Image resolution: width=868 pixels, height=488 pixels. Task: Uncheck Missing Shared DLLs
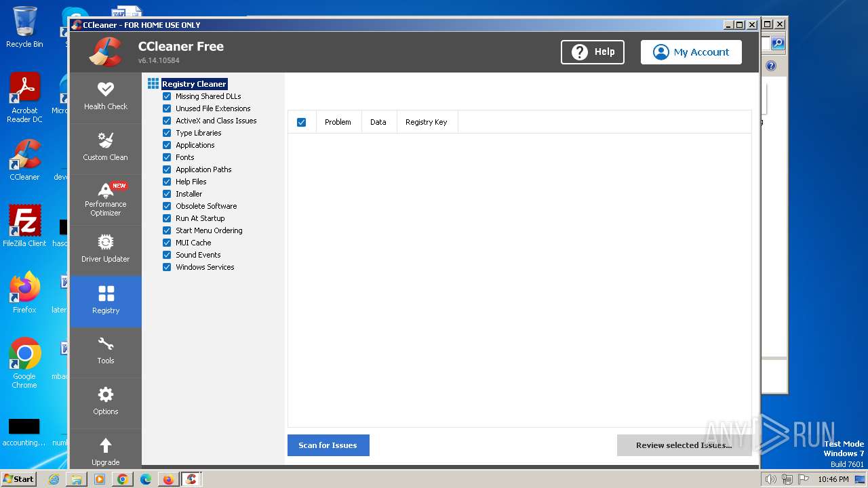[x=167, y=96]
